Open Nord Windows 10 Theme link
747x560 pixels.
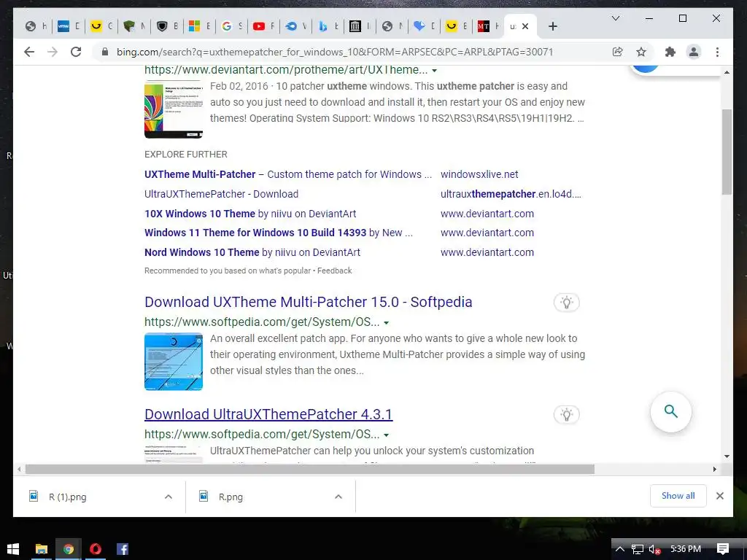tap(252, 252)
